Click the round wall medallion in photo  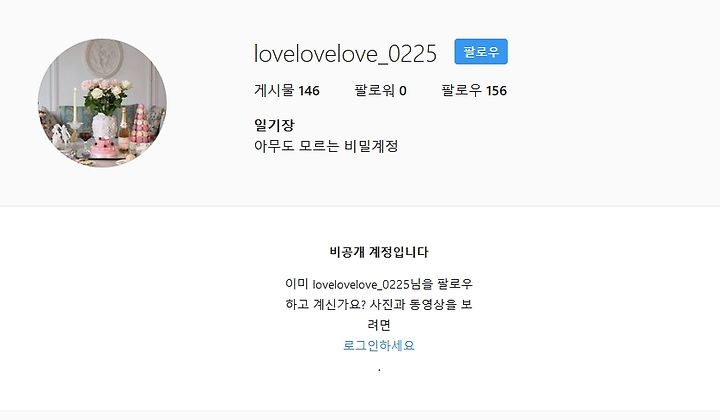104,57
